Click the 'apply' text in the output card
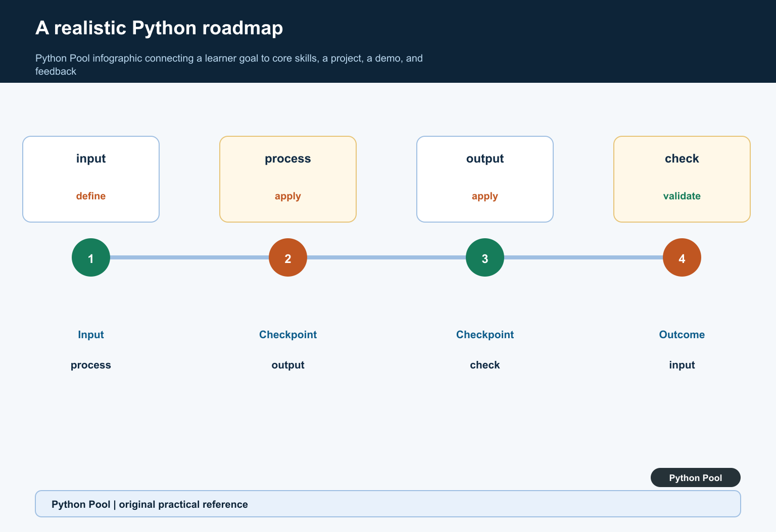This screenshot has width=776, height=532. 485,196
